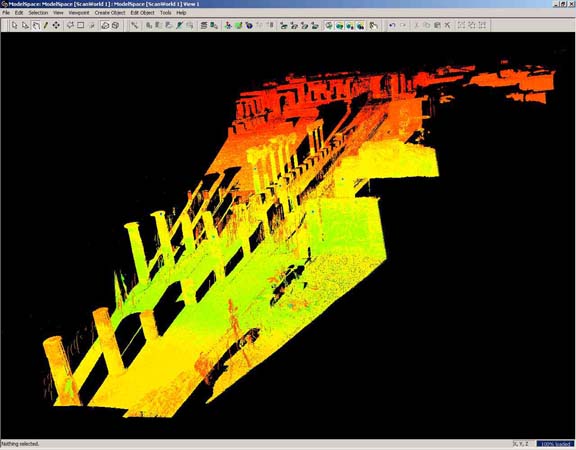This screenshot has width=576, height=450.
Task: Open the File menu
Action: click(6, 12)
